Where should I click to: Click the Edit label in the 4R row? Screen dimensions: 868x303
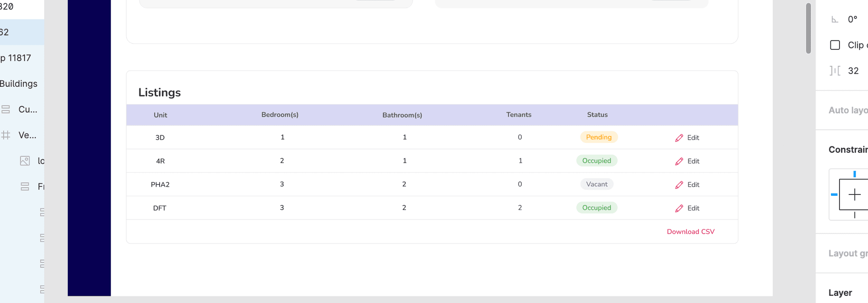[693, 161]
